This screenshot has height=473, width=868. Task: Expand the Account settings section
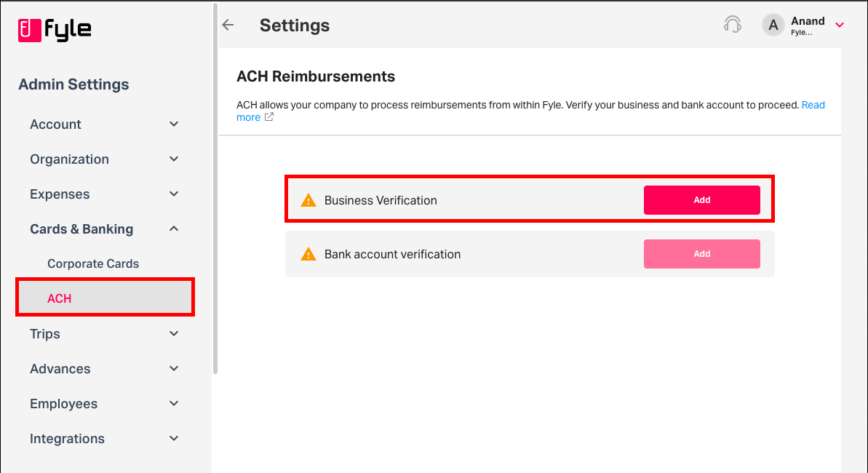pos(174,124)
